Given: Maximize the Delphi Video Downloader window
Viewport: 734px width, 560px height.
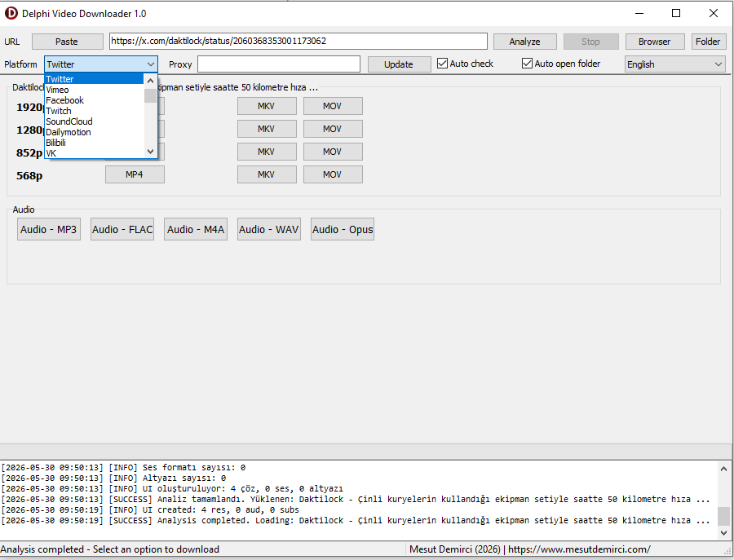Looking at the screenshot, I should 676,13.
